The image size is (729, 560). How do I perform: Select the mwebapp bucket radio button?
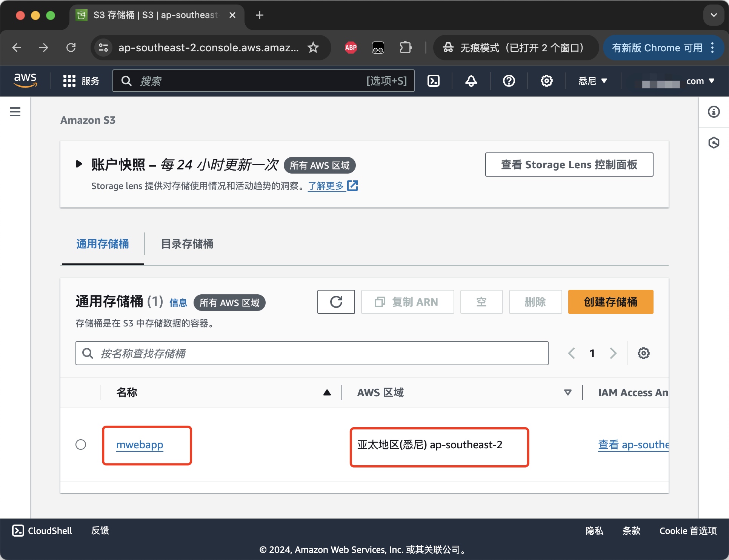[81, 445]
